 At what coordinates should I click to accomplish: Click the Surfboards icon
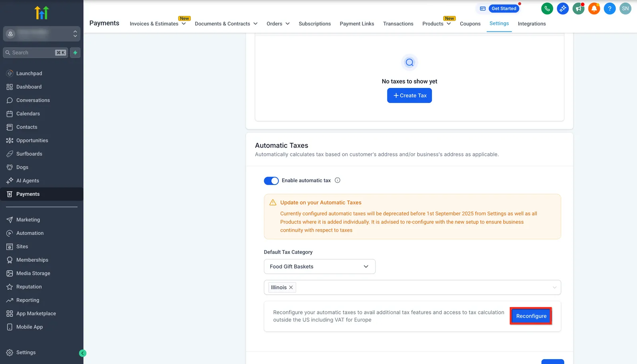(x=10, y=154)
